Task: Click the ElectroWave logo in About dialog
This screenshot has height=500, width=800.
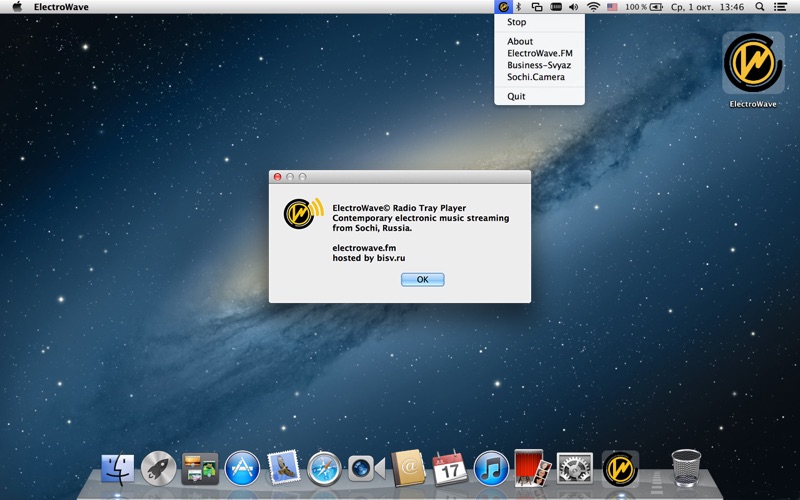Action: click(304, 213)
